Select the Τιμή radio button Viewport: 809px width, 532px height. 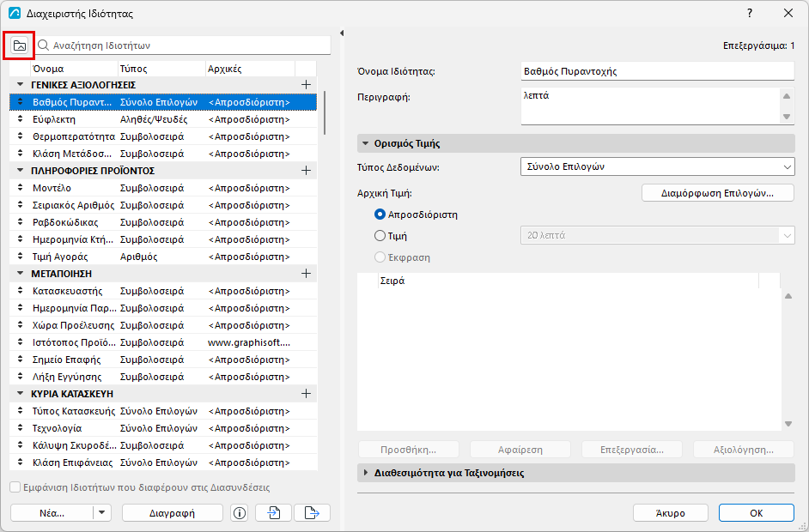[x=380, y=236]
